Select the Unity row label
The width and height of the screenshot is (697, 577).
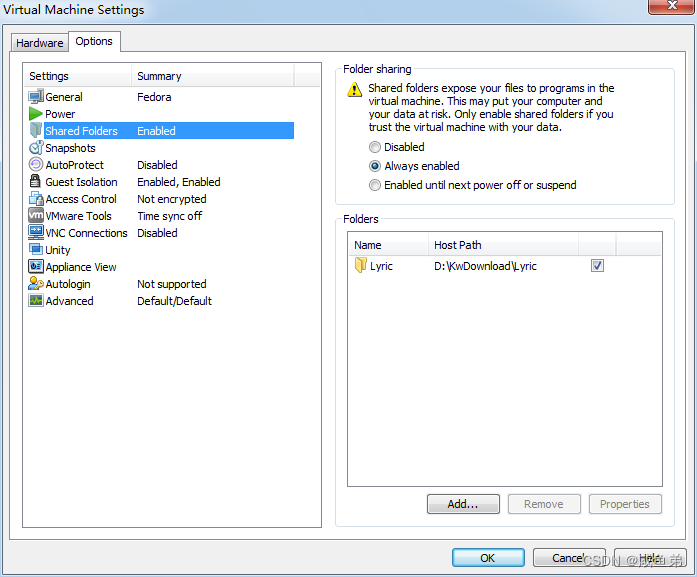(58, 250)
